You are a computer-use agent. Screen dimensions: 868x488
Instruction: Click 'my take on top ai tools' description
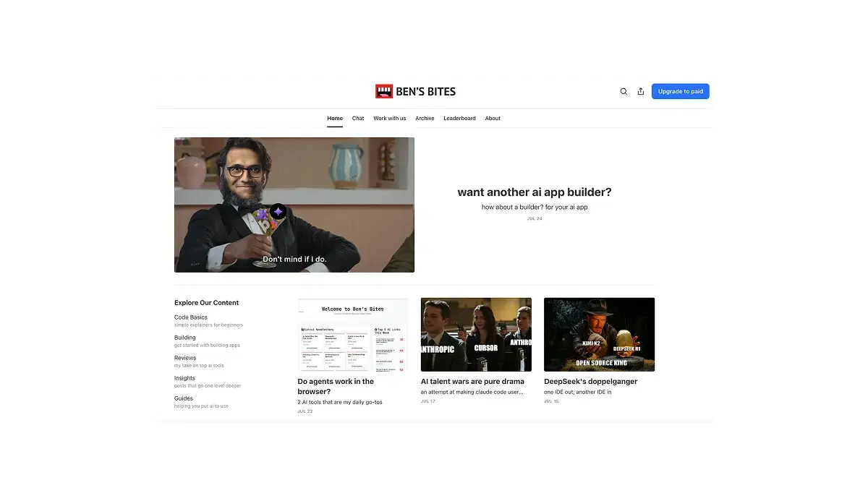coord(199,366)
